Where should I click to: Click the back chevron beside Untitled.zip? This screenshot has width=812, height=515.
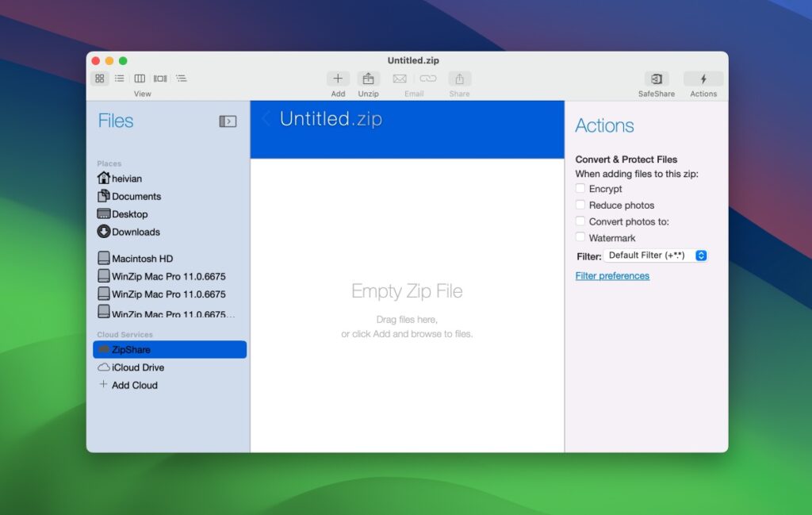coord(266,118)
